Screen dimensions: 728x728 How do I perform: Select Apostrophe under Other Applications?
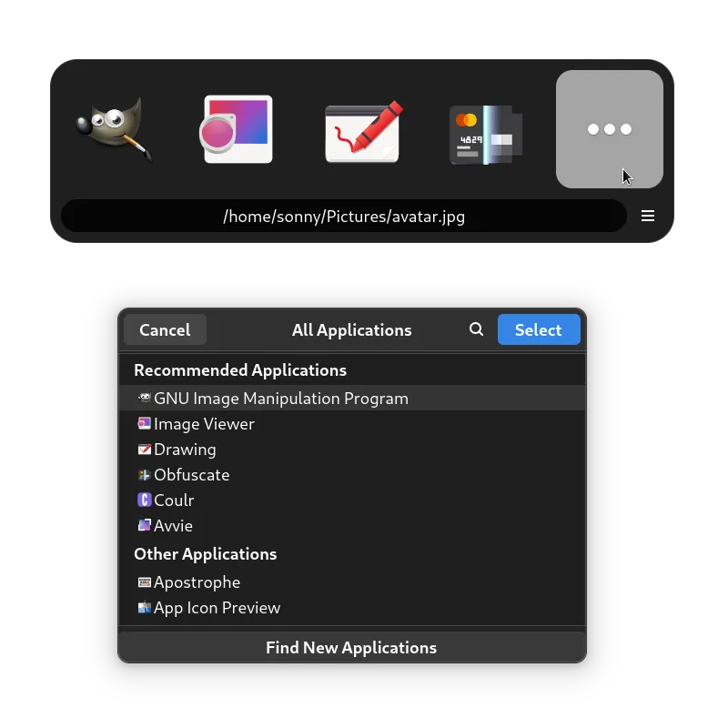[x=197, y=582]
